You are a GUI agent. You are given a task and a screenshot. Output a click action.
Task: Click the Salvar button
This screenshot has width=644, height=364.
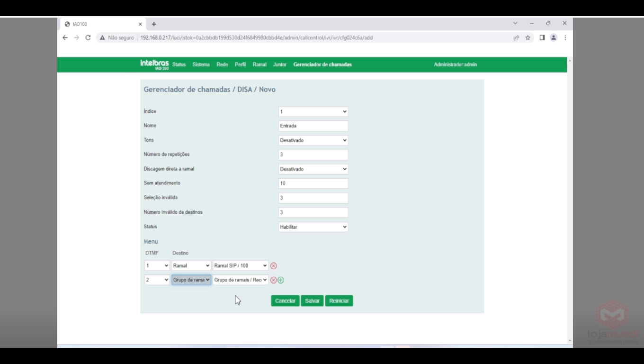(x=312, y=301)
